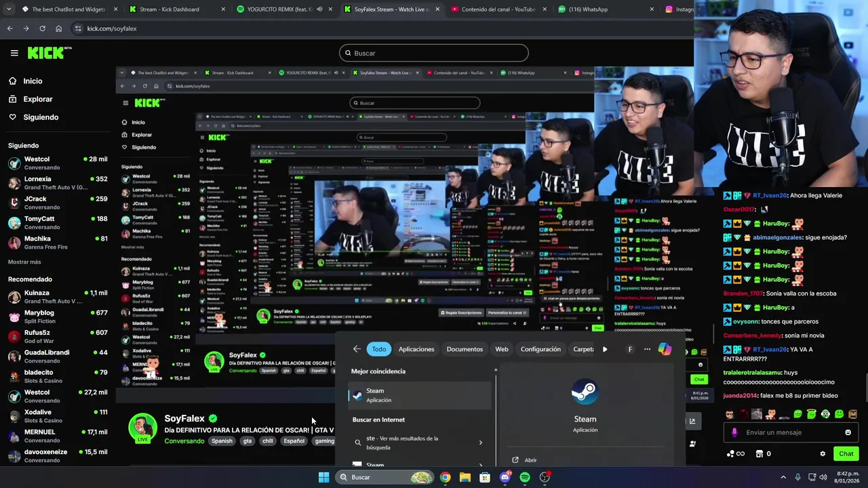The width and height of the screenshot is (868, 488).
Task: Open Windows Start menu
Action: pyautogui.click(x=323, y=477)
